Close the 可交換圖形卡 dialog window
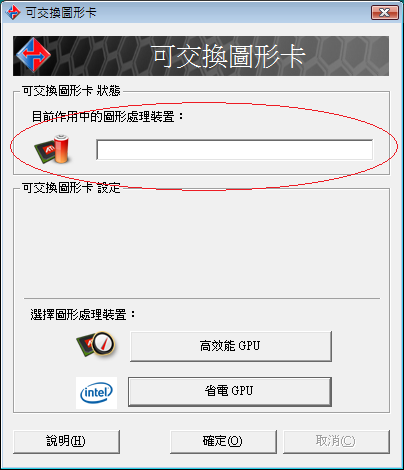Image resolution: width=404 pixels, height=470 pixels. coord(385,13)
